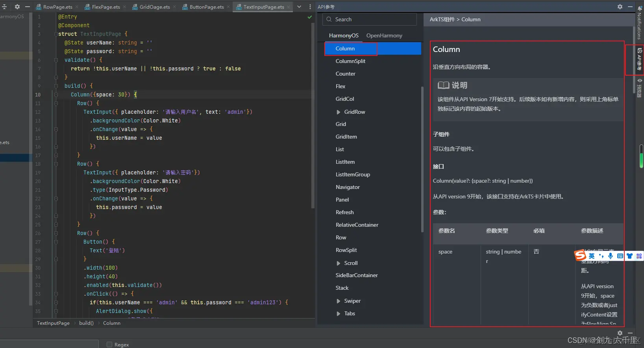Select Column in the API list
Screen dimensions: 644x348
(373, 48)
